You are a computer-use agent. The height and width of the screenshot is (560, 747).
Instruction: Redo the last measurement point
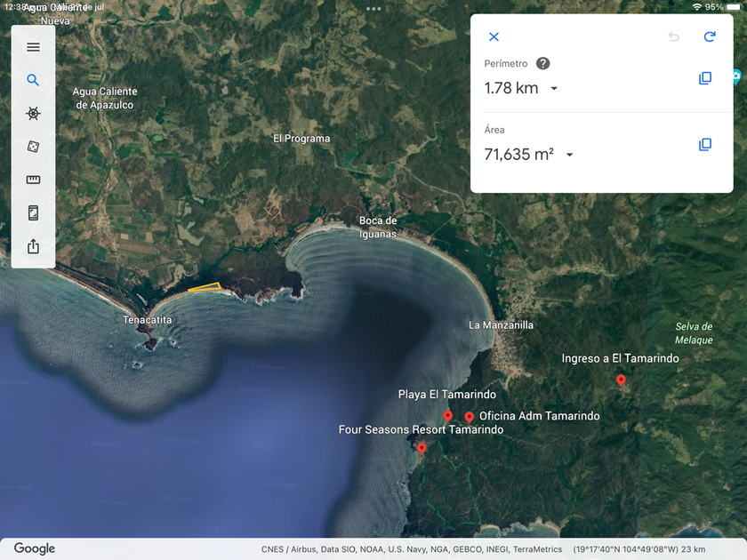pos(710,36)
